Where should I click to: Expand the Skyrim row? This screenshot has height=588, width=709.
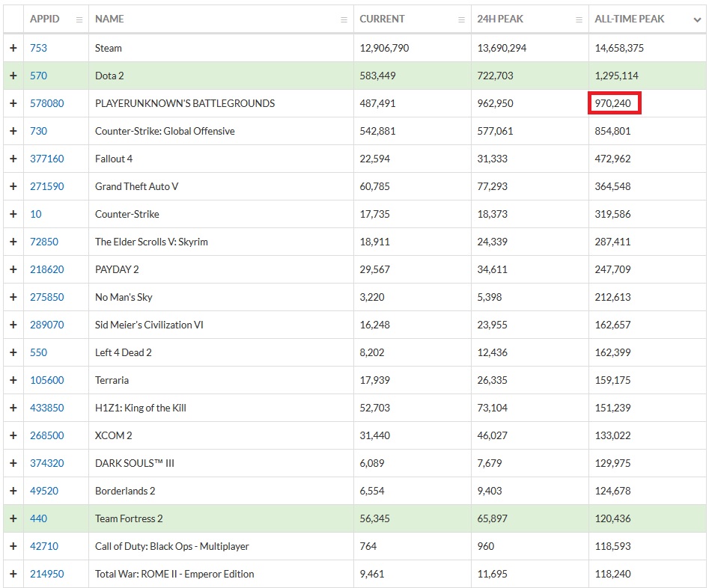(13, 242)
